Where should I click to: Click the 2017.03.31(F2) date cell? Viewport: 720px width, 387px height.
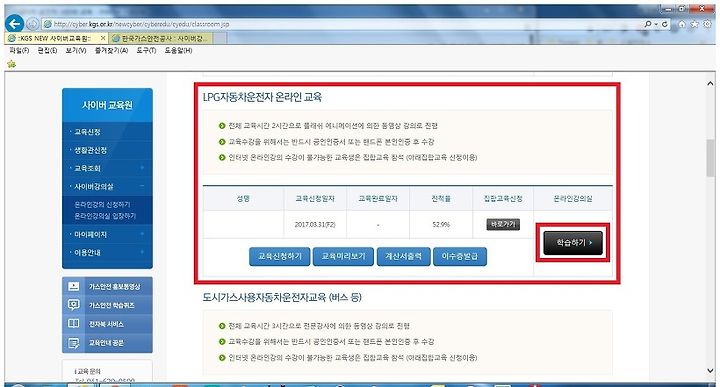coord(315,225)
